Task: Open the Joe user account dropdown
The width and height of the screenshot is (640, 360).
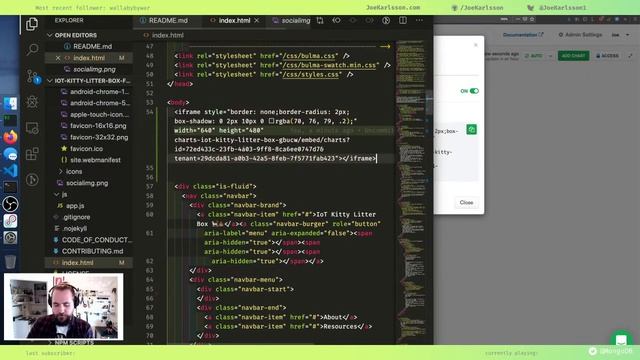Action: pos(620,35)
